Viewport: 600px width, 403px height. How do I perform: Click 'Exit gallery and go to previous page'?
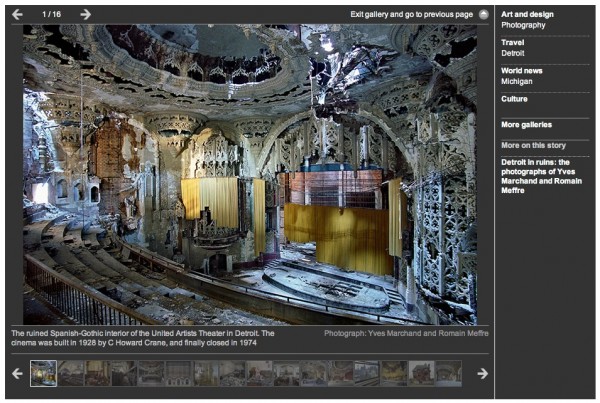[411, 15]
